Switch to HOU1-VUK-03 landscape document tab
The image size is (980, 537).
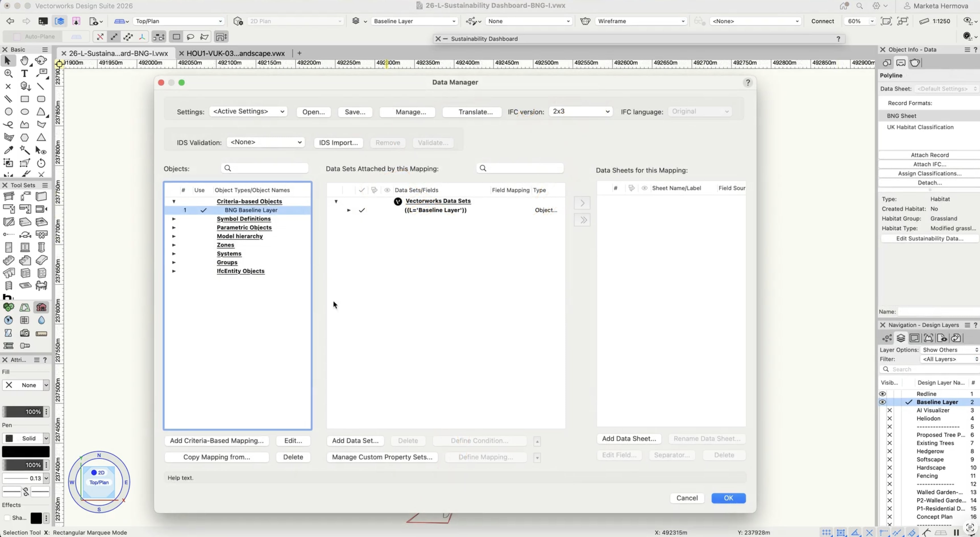click(x=236, y=53)
